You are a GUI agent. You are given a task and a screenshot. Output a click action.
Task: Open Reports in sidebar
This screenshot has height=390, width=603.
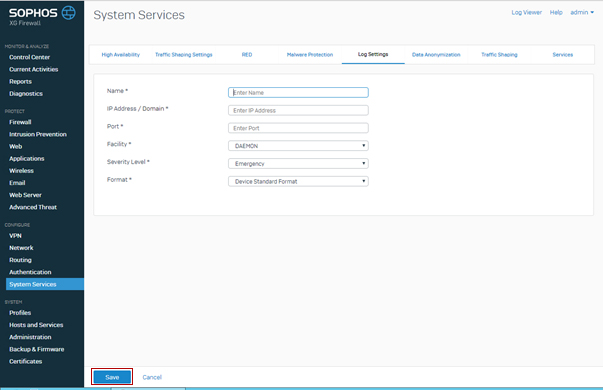[20, 82]
